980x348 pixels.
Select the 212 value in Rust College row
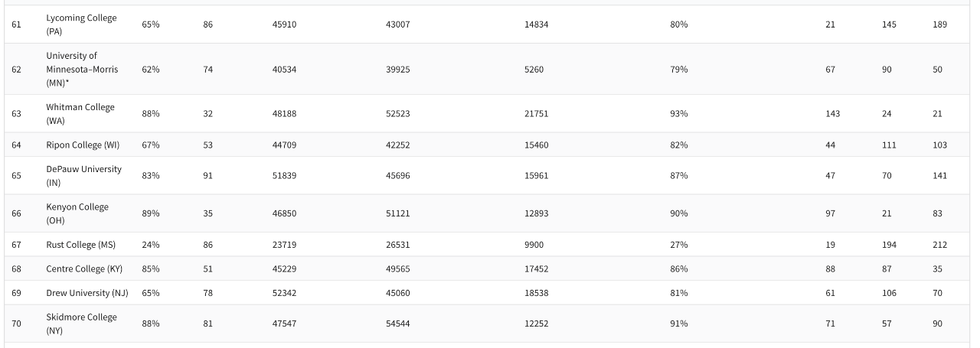[939, 245]
